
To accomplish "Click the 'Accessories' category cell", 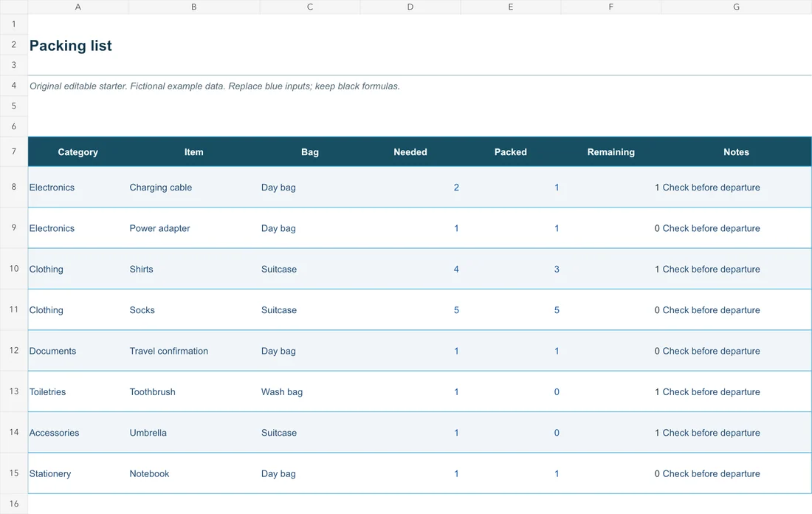I will (x=78, y=433).
